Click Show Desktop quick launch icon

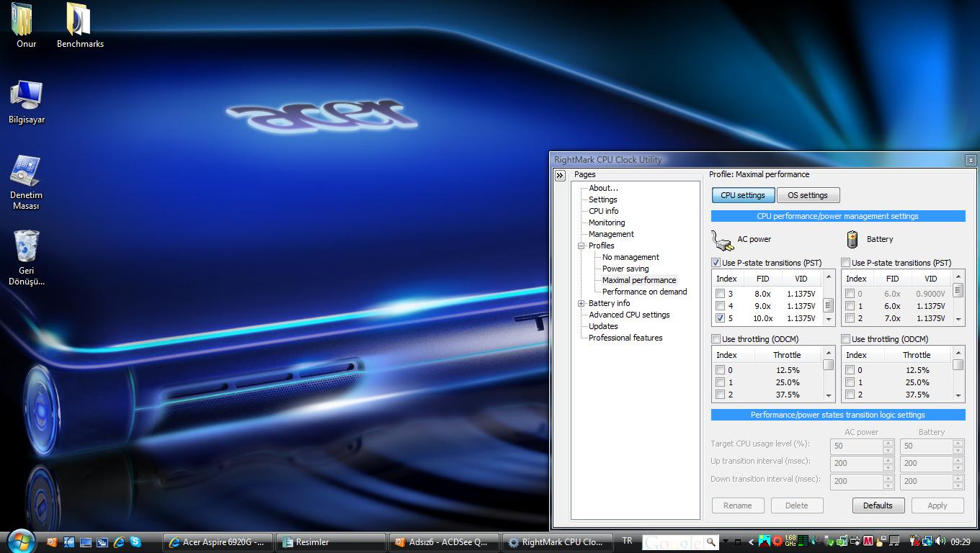coord(86,542)
